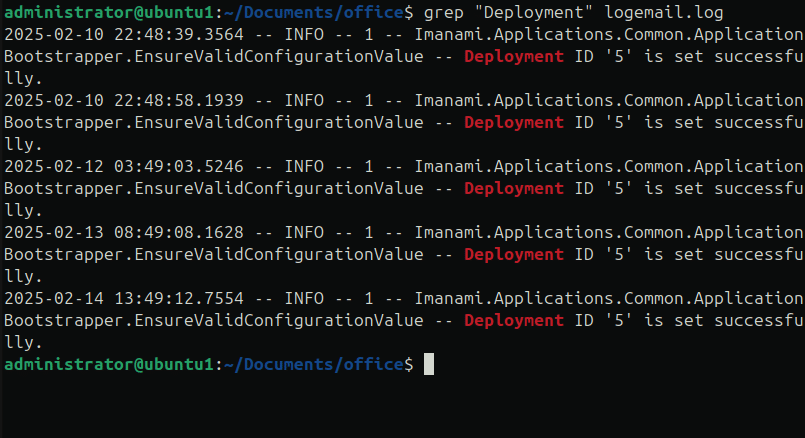
Task: Click red Deployment in the 22:48:39 entry
Action: [514, 56]
